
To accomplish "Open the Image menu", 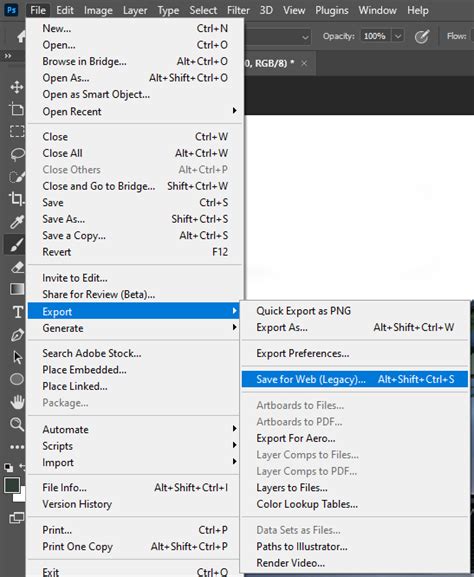I will (98, 10).
